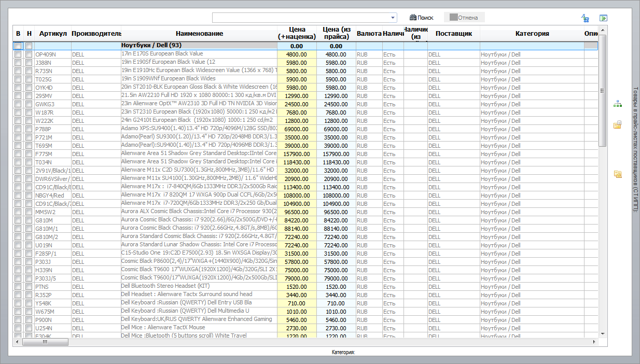Click the 69000.00 markup price cell

[297, 129]
